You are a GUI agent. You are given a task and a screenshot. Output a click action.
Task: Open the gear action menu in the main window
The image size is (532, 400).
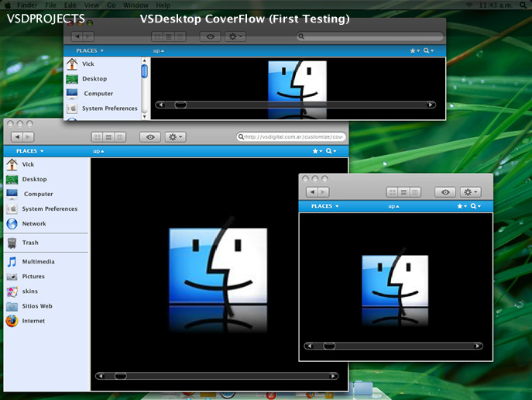point(176,137)
